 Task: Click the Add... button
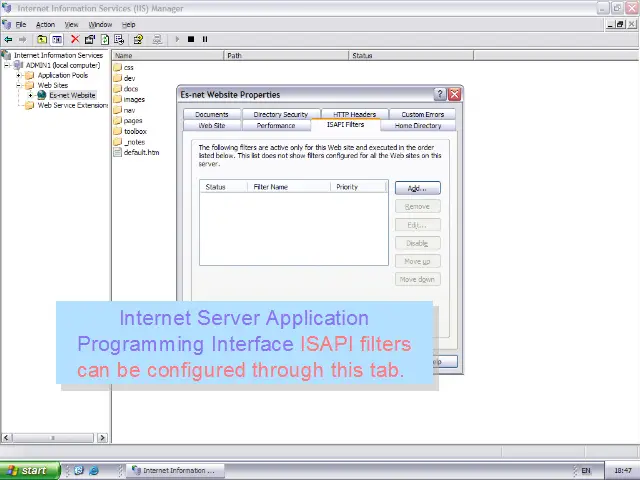click(418, 188)
